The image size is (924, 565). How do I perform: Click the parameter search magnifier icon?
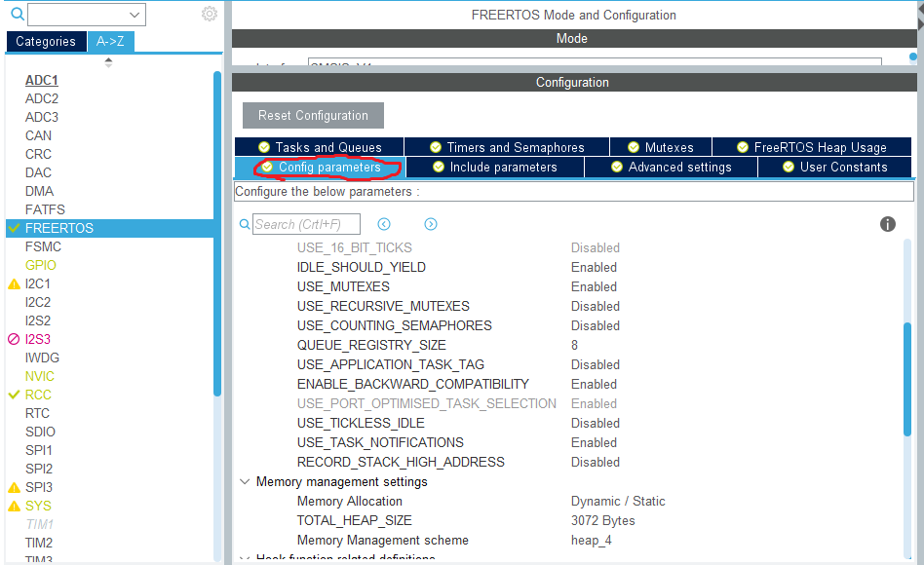tap(245, 224)
